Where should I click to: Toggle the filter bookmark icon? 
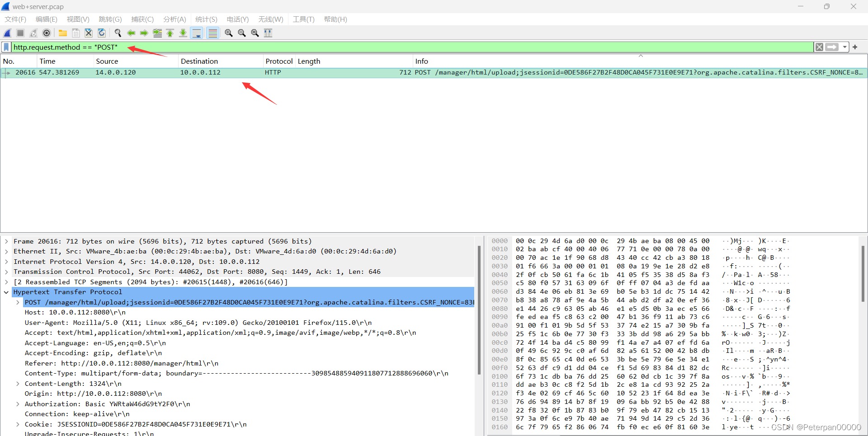(x=6, y=47)
